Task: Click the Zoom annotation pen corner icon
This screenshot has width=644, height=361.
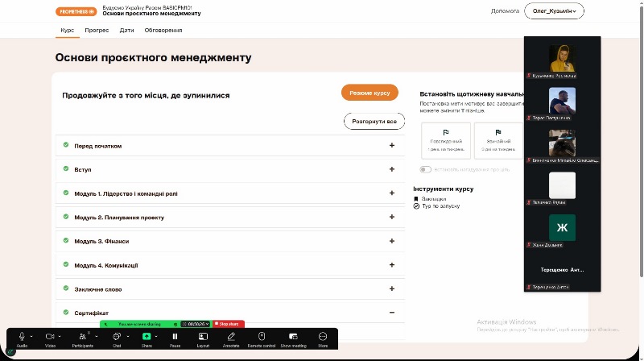Action: [11, 352]
